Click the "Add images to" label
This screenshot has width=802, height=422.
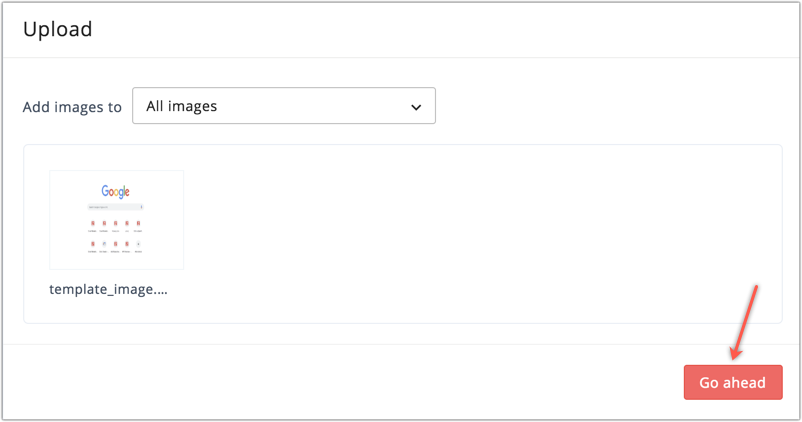coord(72,107)
